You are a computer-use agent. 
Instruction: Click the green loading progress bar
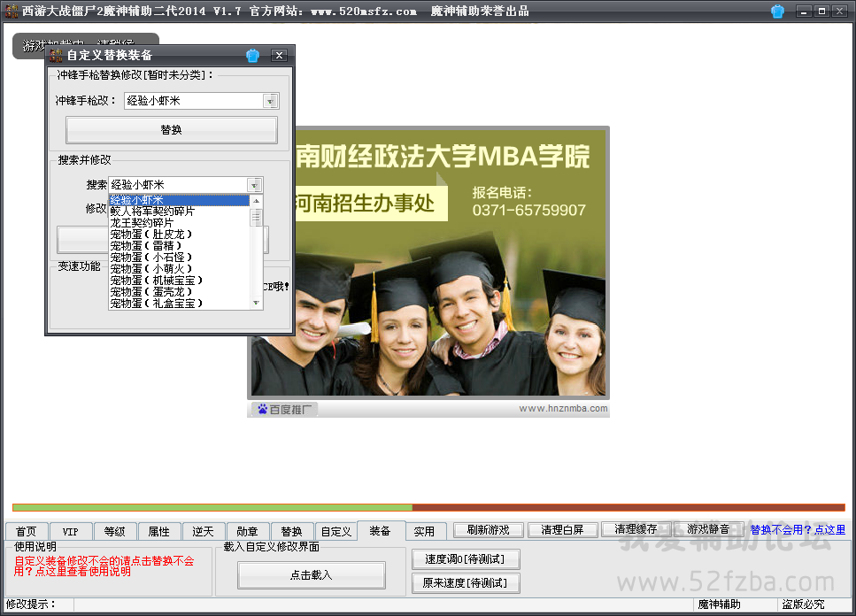pyautogui.click(x=212, y=508)
